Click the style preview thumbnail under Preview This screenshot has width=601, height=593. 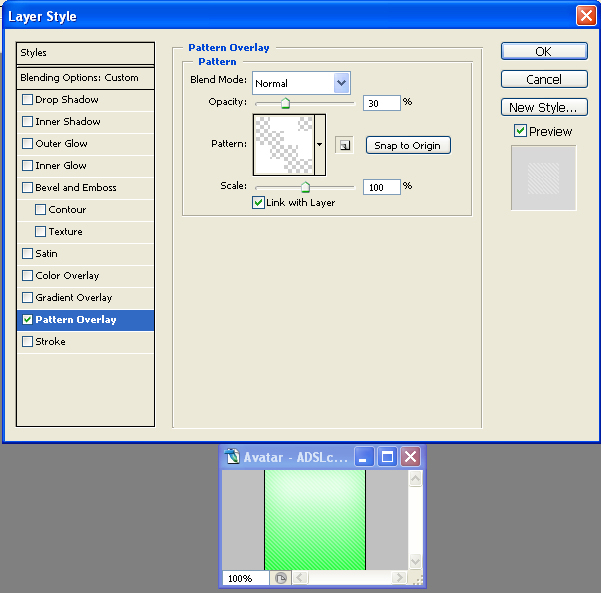[x=543, y=178]
